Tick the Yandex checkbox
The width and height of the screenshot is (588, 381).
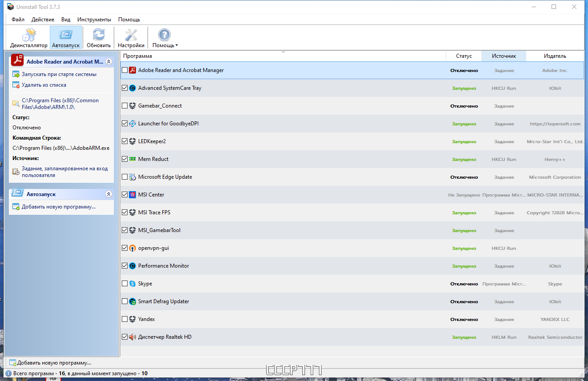coord(124,319)
